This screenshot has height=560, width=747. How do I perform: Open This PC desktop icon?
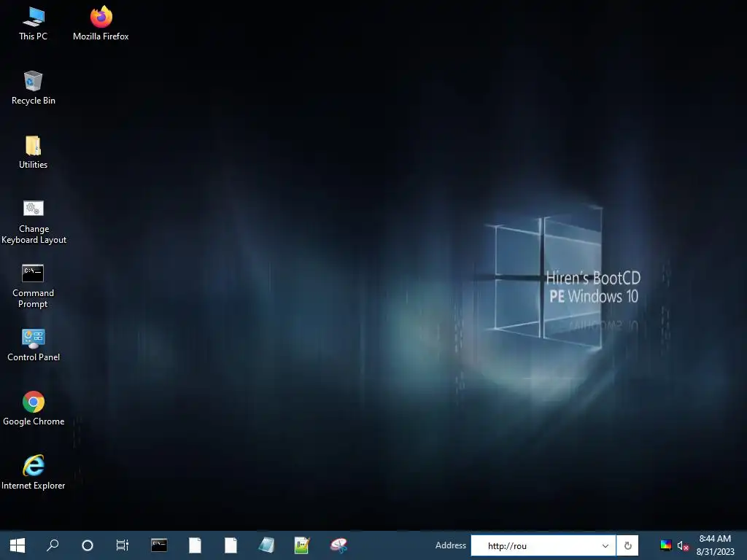pos(34,24)
